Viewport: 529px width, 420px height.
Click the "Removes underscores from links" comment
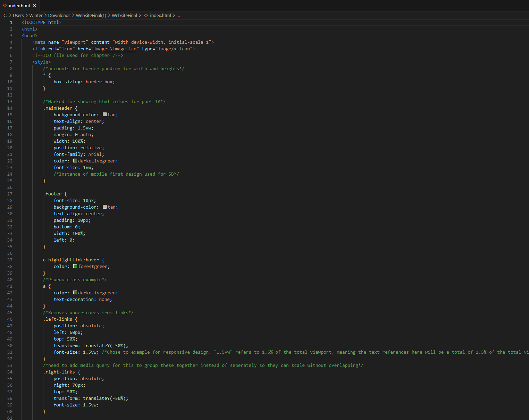88,313
